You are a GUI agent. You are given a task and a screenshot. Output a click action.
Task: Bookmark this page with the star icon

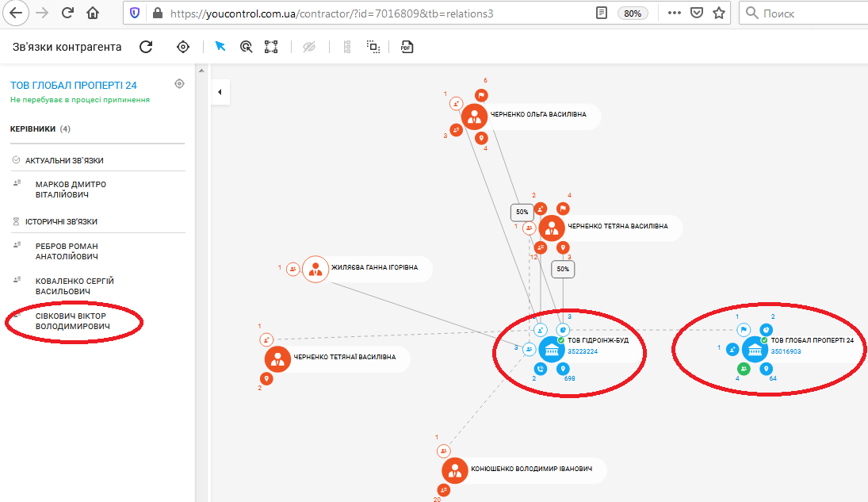click(718, 13)
